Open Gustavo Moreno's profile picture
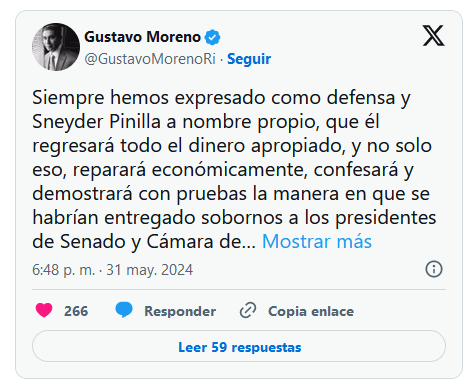This screenshot has height=385, width=472. 56,47
